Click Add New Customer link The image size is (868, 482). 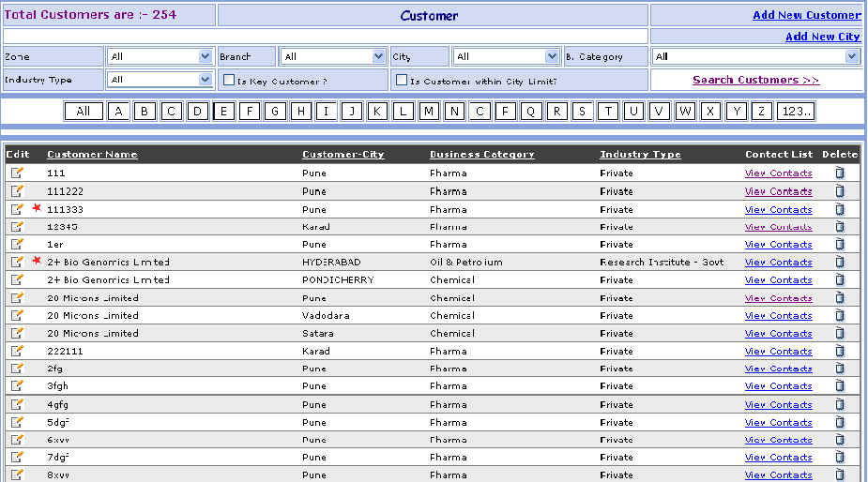pos(806,15)
